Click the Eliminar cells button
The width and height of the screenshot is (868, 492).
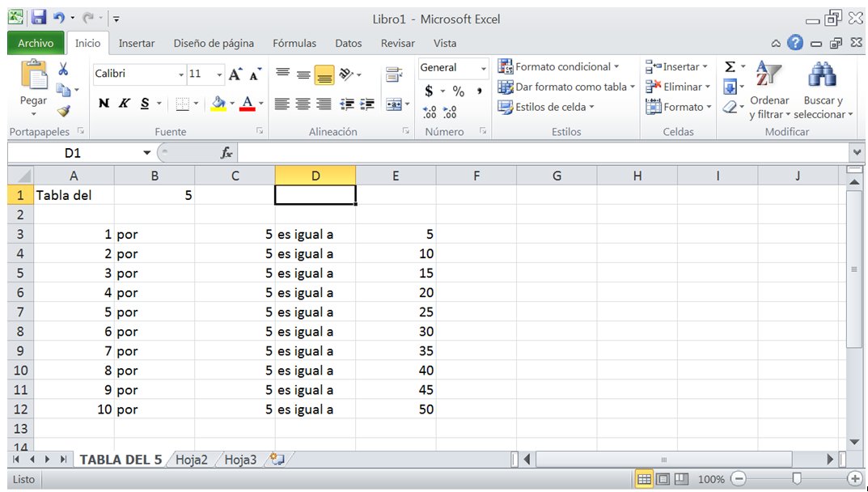678,87
